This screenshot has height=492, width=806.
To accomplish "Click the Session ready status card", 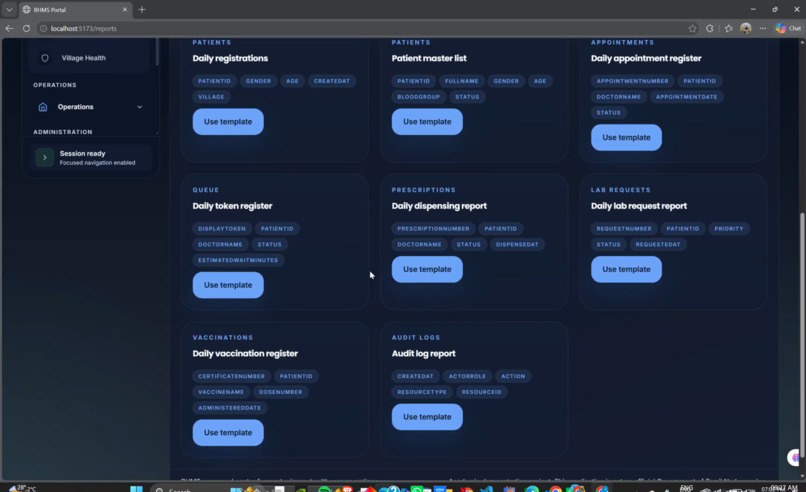I will point(91,157).
